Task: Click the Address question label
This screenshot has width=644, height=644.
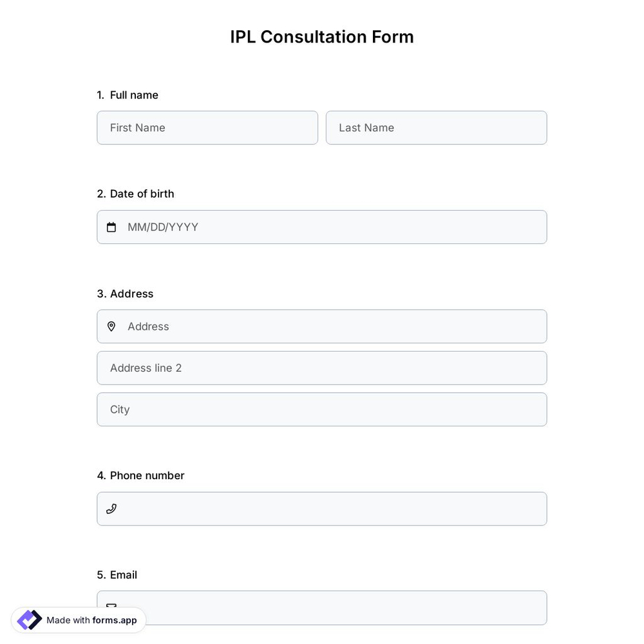Action: coord(125,293)
